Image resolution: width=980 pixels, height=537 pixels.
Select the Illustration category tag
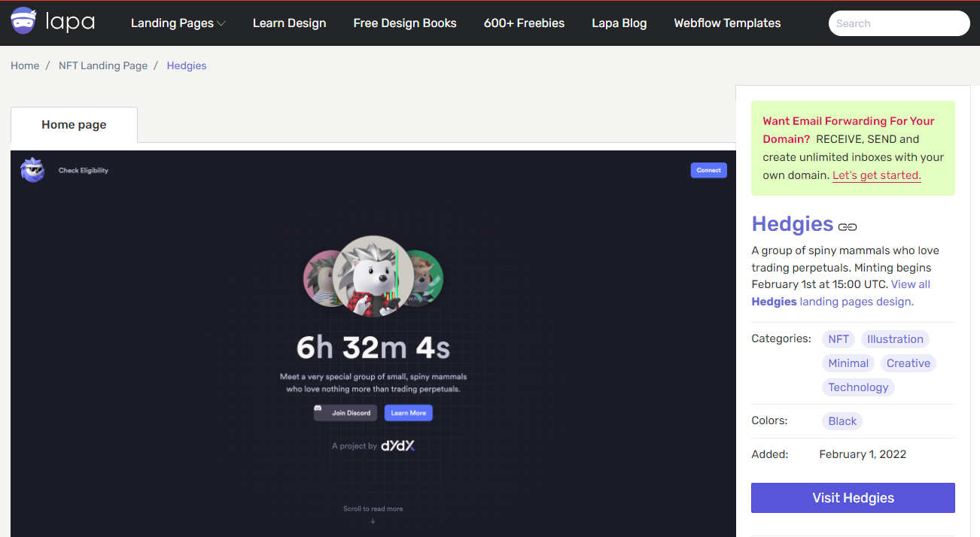pos(895,339)
